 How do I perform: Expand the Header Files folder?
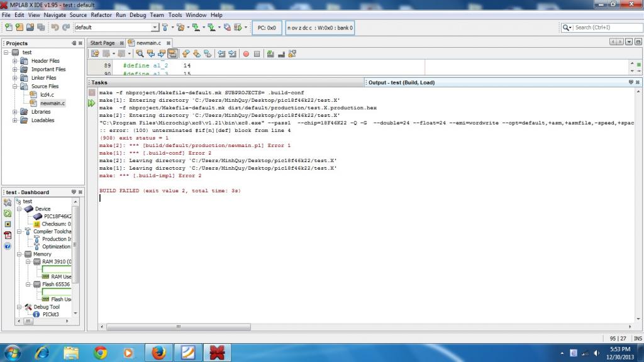coord(14,61)
